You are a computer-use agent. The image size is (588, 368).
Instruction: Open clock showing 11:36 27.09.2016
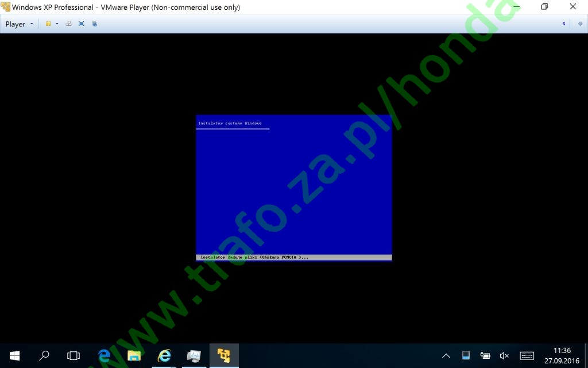click(x=562, y=355)
